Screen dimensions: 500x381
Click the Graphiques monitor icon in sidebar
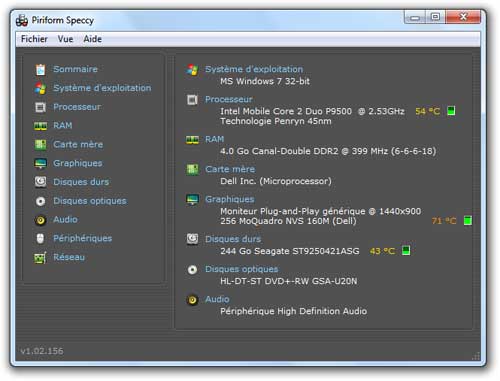coord(41,163)
